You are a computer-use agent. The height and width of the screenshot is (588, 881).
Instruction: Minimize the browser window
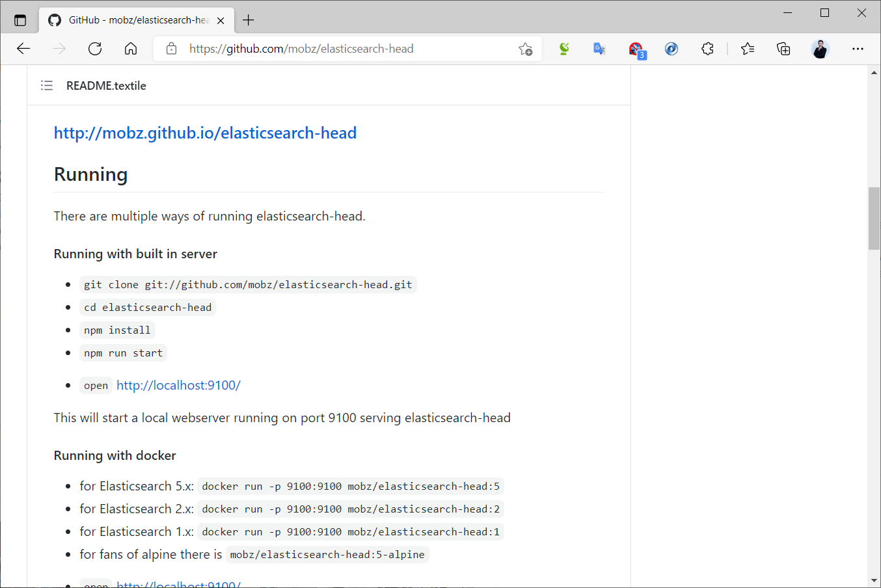(788, 13)
